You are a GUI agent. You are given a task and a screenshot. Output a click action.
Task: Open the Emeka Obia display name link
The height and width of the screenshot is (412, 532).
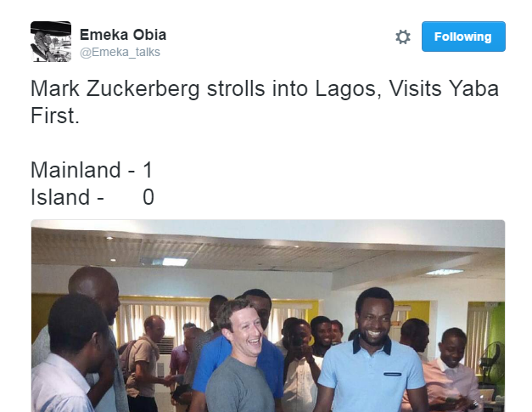(123, 35)
